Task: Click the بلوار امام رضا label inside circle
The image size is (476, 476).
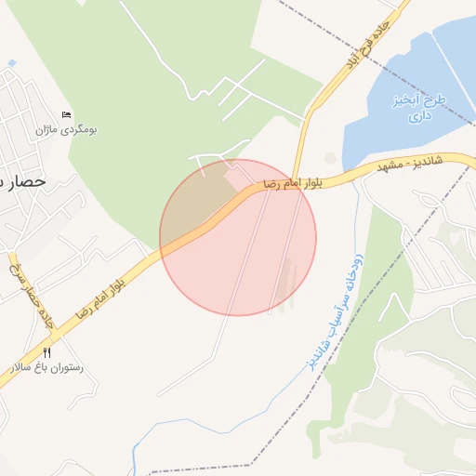Action: 293,183
